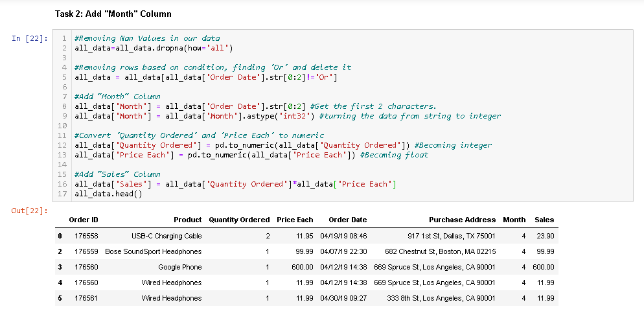
Task: Select 'USB-C Charging Cable' product cell
Action: pyautogui.click(x=167, y=236)
